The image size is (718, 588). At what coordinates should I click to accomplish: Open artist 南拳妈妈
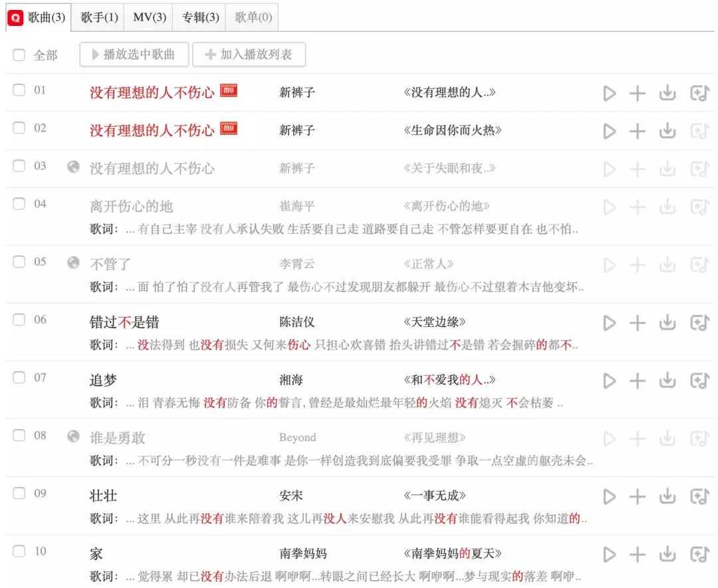pos(303,553)
